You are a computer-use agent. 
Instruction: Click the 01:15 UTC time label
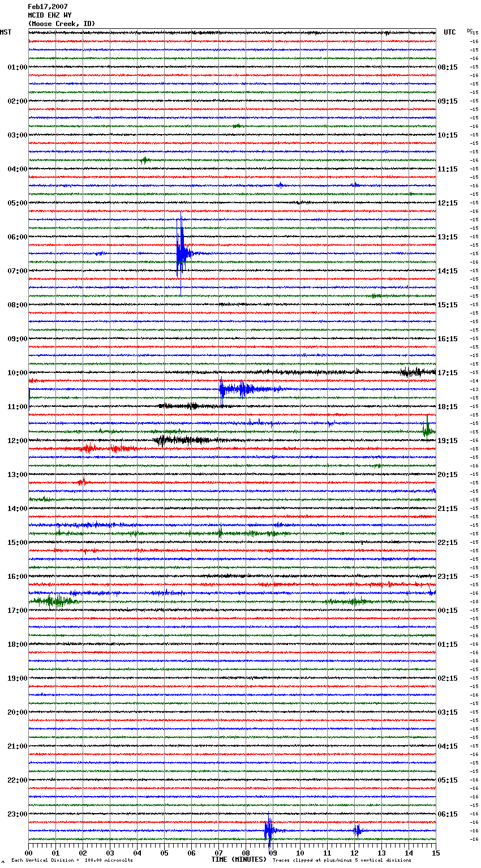coord(448,644)
